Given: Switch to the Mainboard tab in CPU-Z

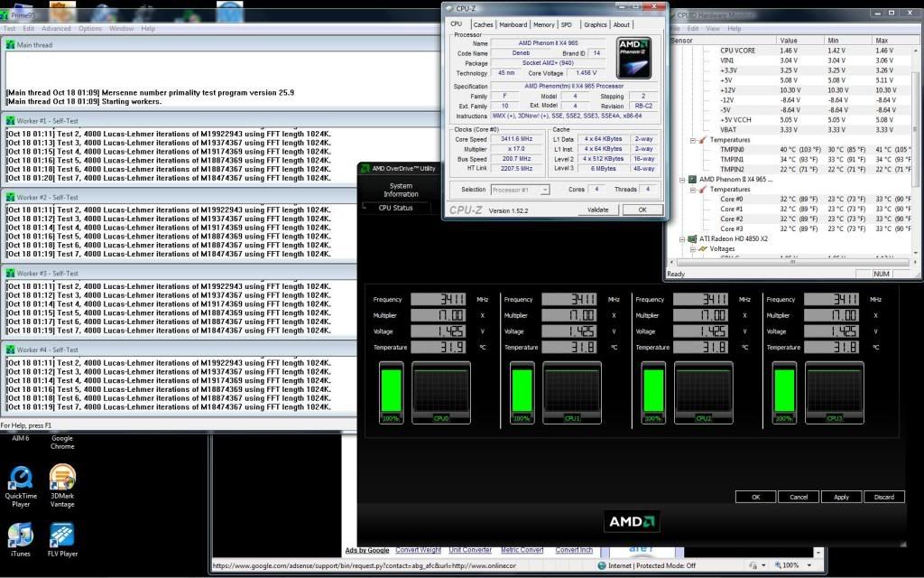Looking at the screenshot, I should tap(513, 24).
